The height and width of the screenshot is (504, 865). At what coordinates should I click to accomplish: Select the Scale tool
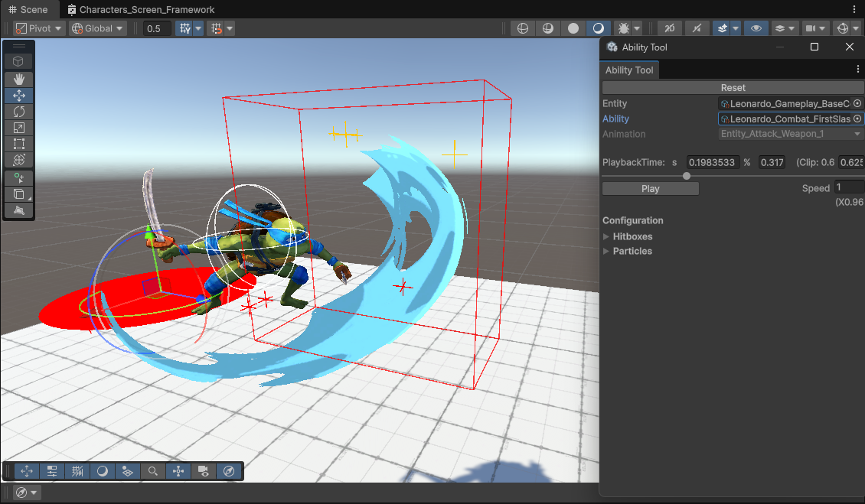18,128
